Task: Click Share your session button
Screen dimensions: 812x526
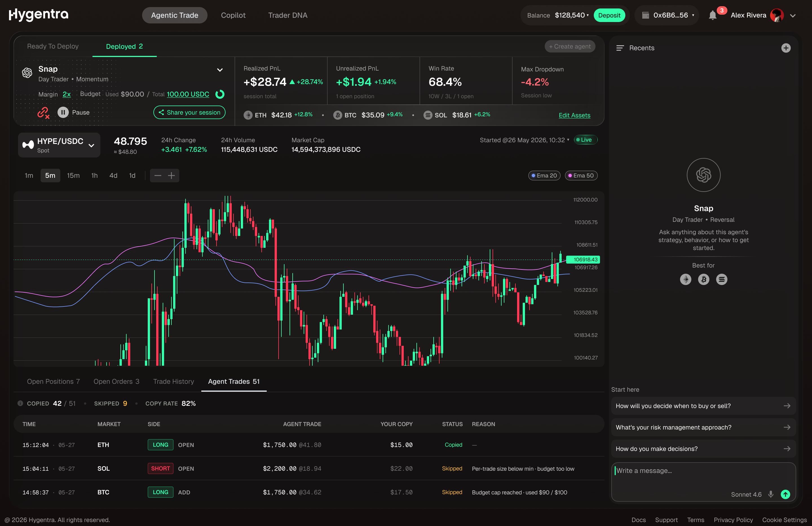Action: coord(189,112)
